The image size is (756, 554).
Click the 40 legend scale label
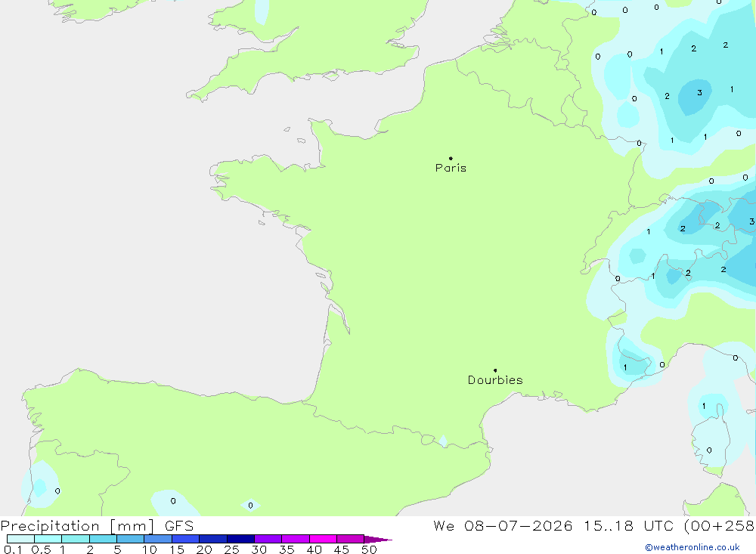(314, 549)
